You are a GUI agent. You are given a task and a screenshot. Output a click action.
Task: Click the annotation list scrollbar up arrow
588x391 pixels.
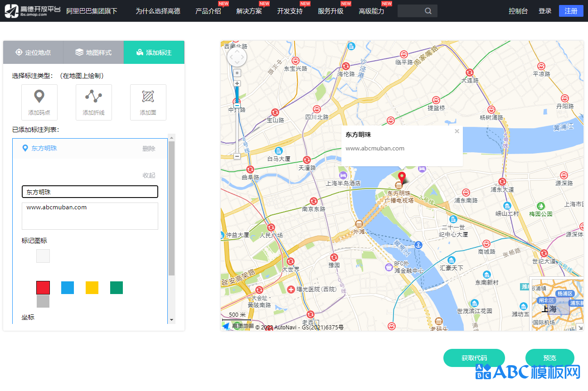click(171, 137)
